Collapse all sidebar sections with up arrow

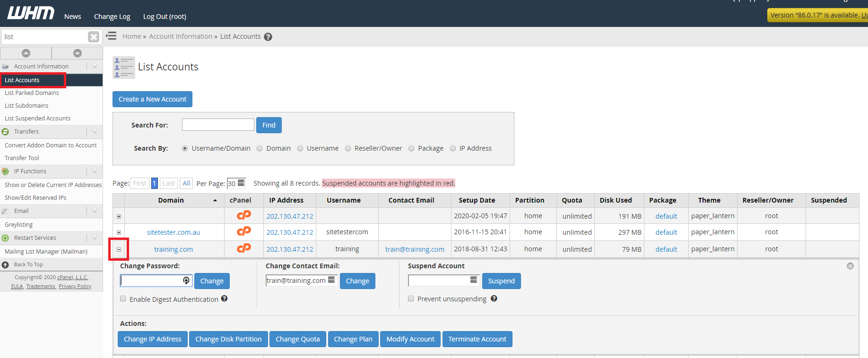click(x=26, y=53)
